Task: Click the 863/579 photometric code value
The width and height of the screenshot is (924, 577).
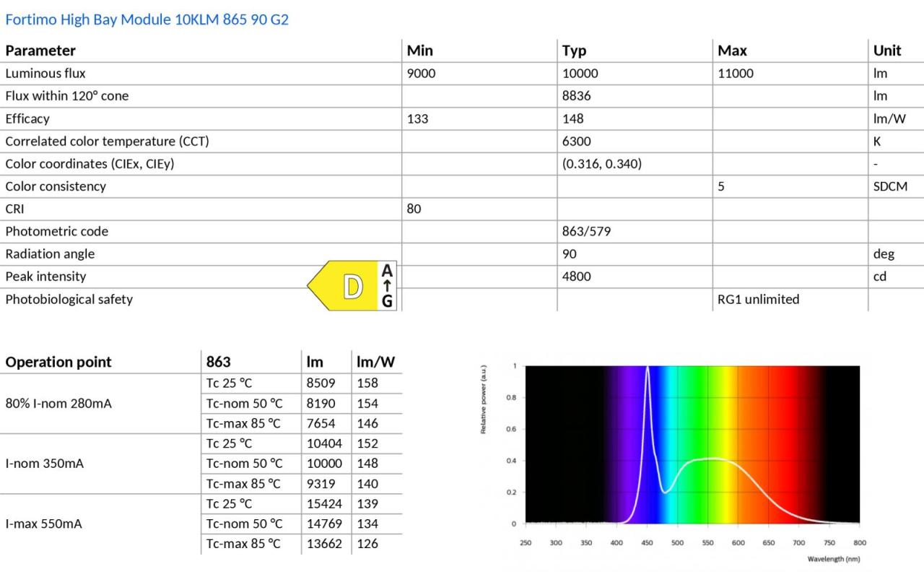Action: [x=587, y=231]
